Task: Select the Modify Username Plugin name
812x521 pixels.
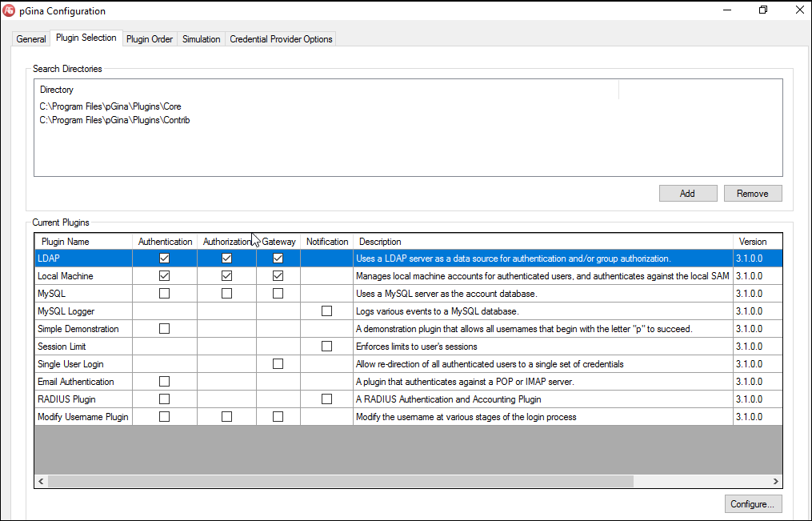Action: [x=83, y=416]
